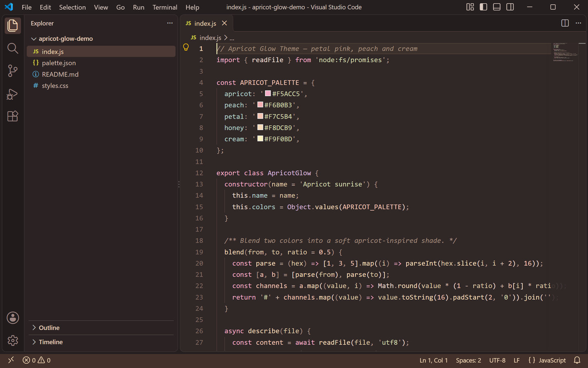The height and width of the screenshot is (368, 588).
Task: Open the Search view
Action: (13, 48)
